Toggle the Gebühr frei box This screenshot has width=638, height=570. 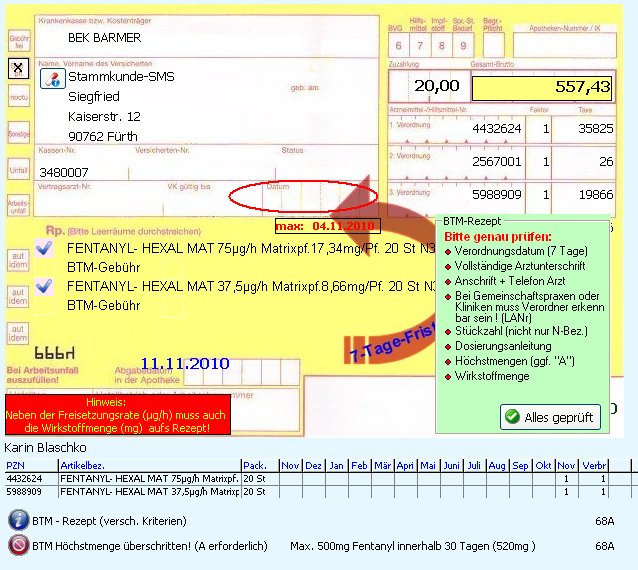pos(18,40)
